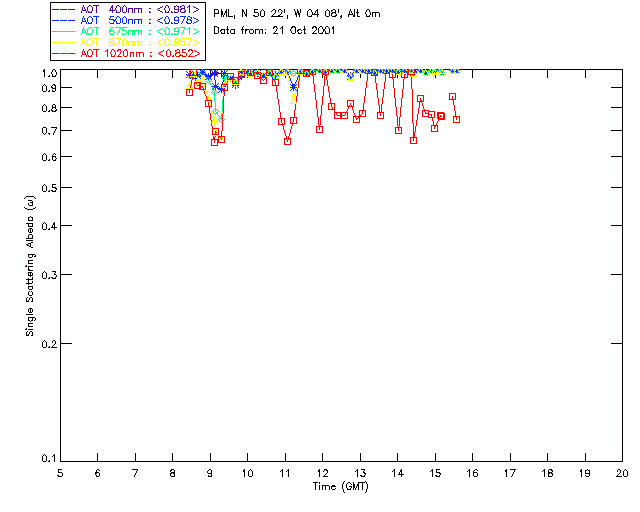Select the AOT 675nm legend entry
Screen dimensions: 640x512
click(126, 31)
